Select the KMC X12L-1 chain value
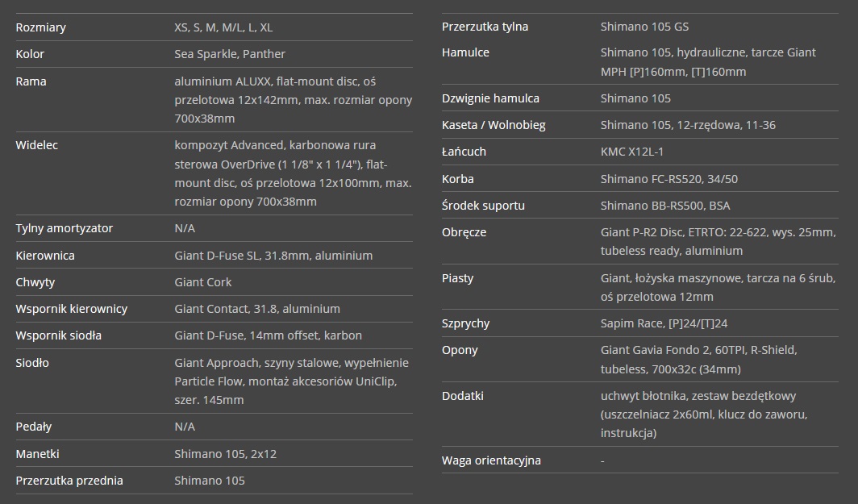 point(632,152)
